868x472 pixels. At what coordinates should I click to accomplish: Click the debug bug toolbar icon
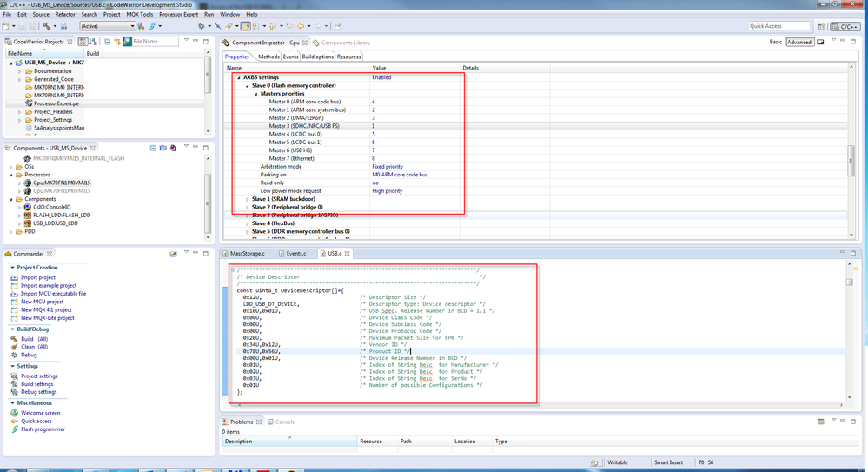(202, 26)
